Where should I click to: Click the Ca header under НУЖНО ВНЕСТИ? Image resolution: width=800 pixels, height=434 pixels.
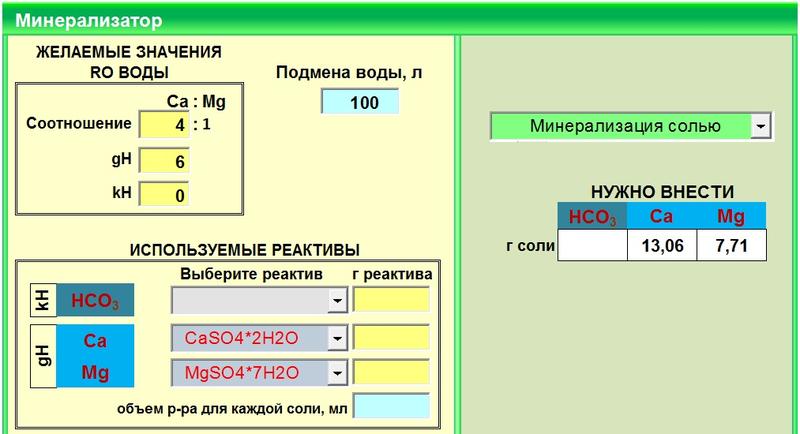tap(662, 215)
